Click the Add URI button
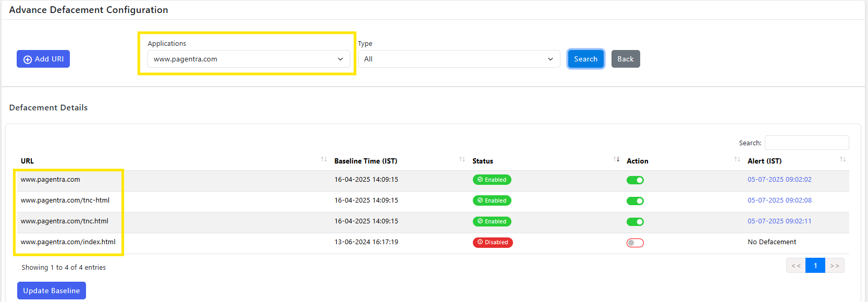The width and height of the screenshot is (868, 302). pos(43,59)
